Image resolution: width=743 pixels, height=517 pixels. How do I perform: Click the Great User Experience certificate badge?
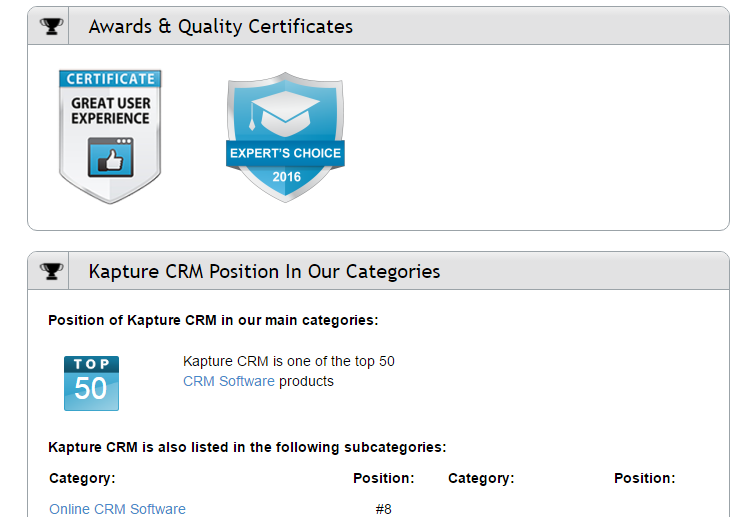[x=110, y=137]
